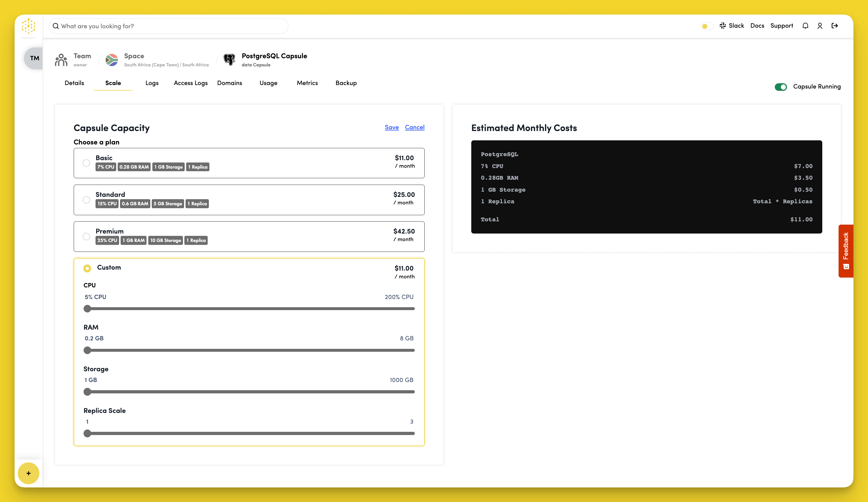The width and height of the screenshot is (868, 502).
Task: Open the Backup tab
Action: [x=346, y=83]
